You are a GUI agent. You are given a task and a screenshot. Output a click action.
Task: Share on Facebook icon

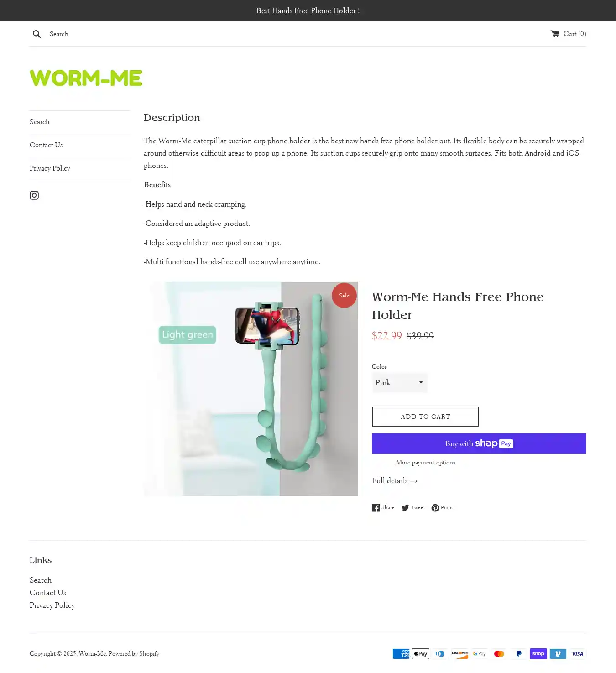376,508
